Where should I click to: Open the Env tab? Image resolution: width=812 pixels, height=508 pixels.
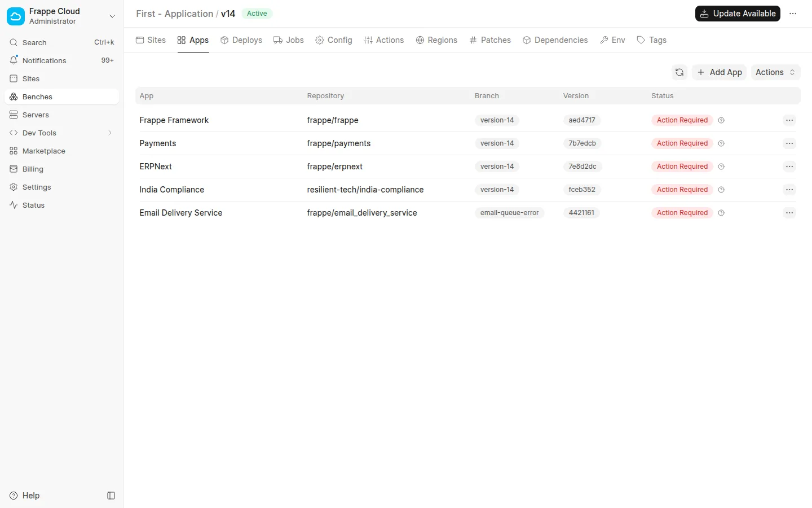pos(613,40)
